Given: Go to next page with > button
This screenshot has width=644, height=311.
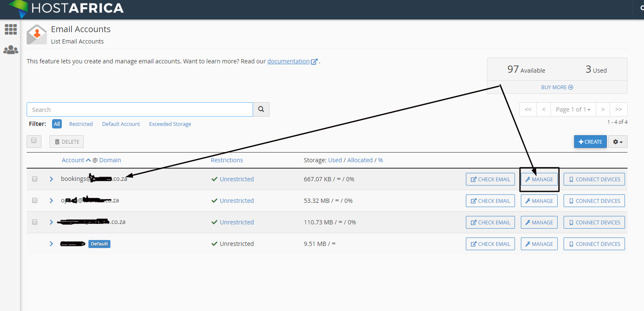Looking at the screenshot, I should click(x=603, y=109).
